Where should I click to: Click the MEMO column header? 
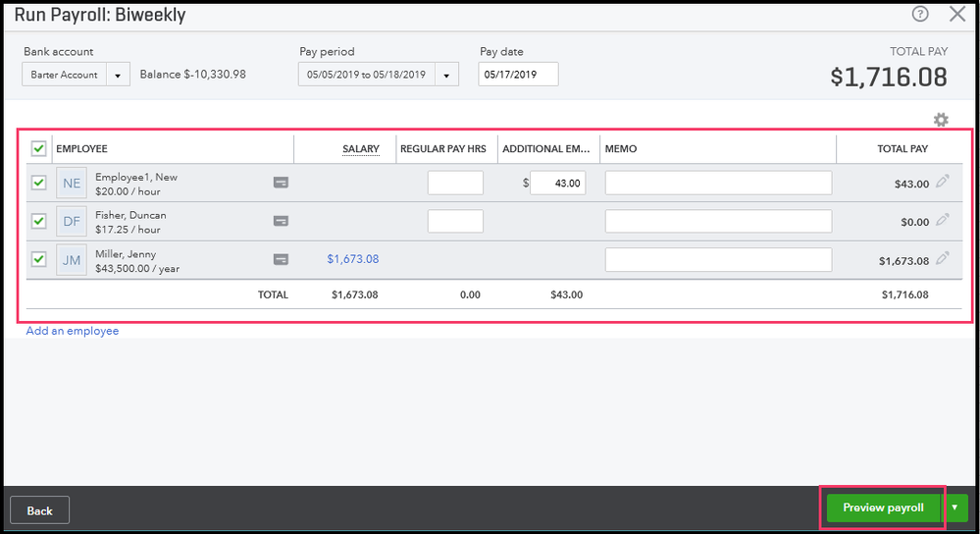621,149
